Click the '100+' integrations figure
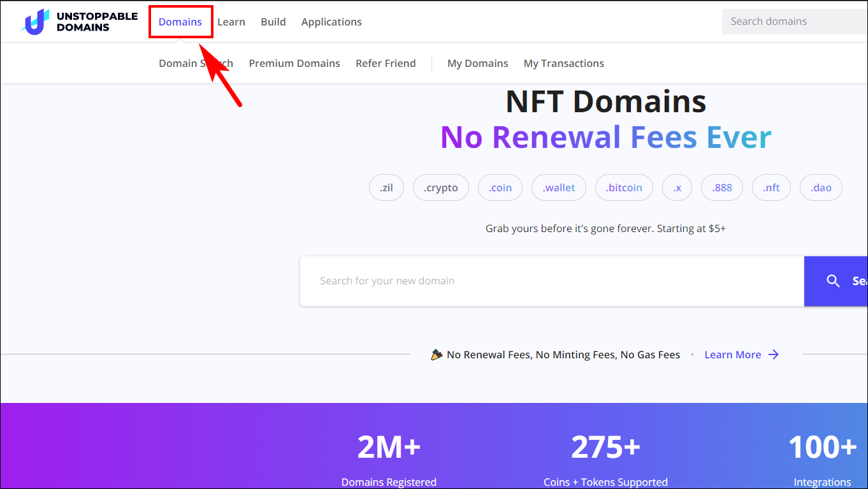The height and width of the screenshot is (489, 868). pyautogui.click(x=823, y=447)
